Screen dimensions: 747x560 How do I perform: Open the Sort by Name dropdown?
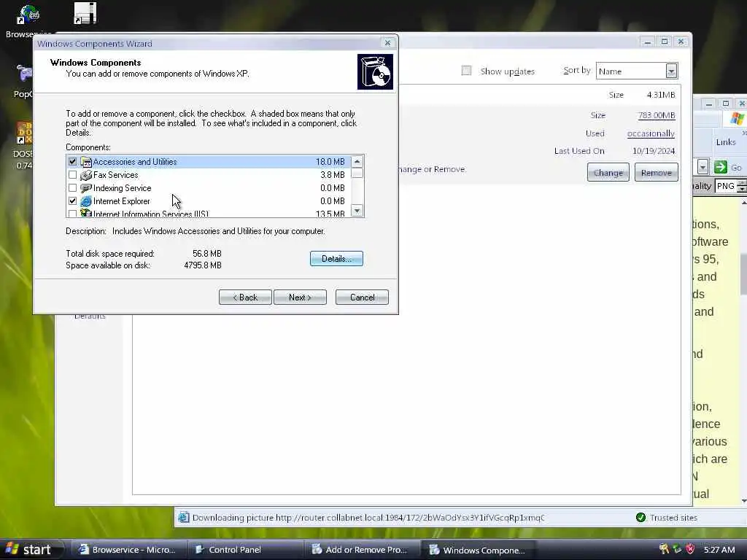pyautogui.click(x=671, y=71)
